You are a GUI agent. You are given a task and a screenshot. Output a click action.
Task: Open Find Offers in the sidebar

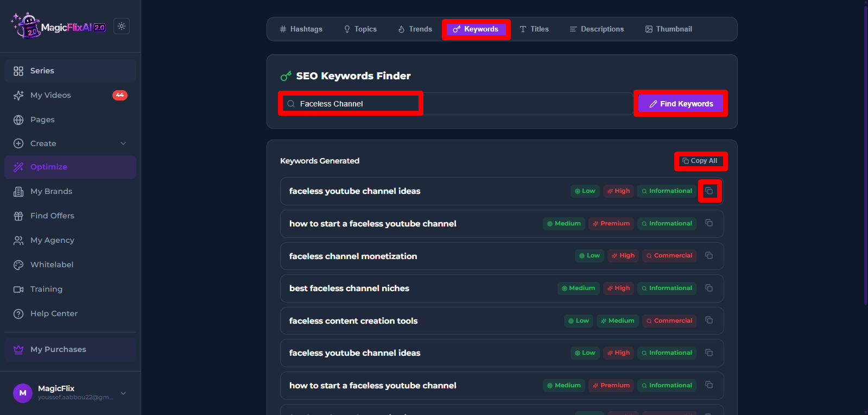pos(70,216)
